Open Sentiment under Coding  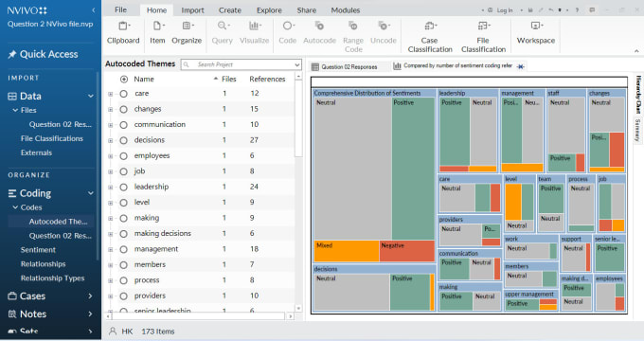click(38, 250)
